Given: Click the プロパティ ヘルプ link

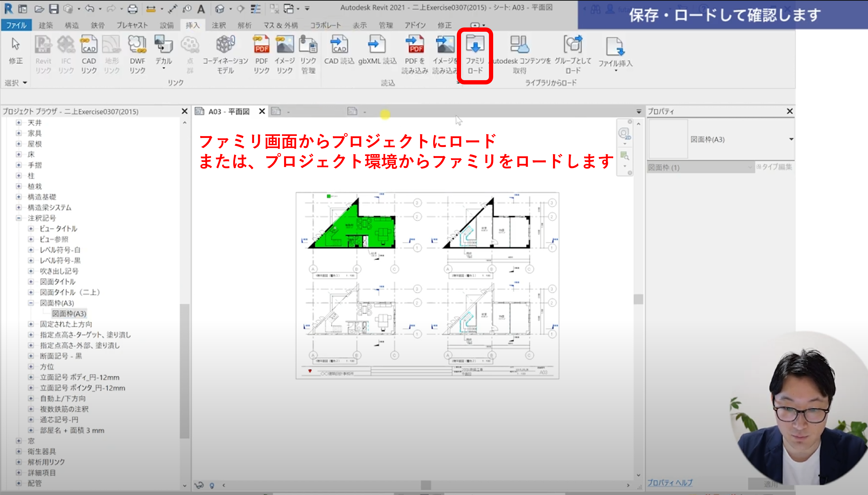Looking at the screenshot, I should point(669,482).
